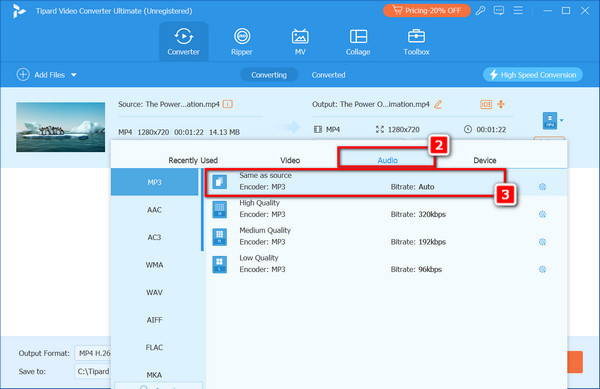Toggle High Speed Conversion
This screenshot has height=389, width=600.
point(533,75)
